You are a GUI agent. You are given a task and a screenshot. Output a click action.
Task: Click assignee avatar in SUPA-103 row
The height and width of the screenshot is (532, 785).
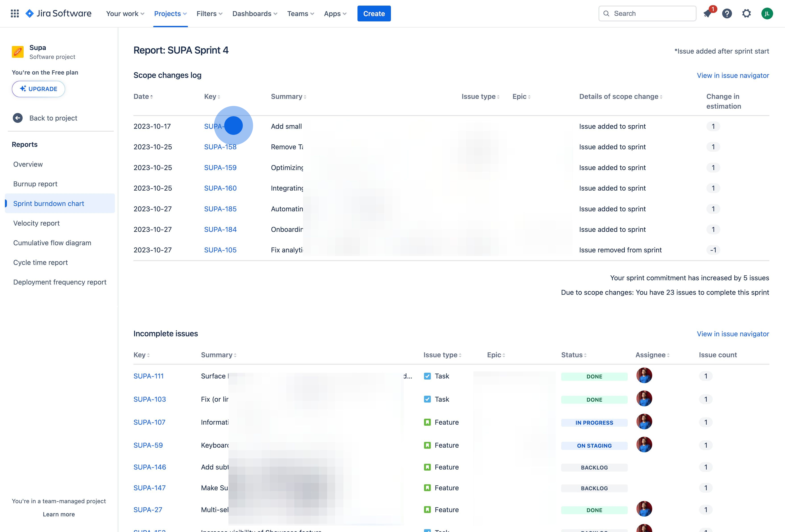click(x=644, y=399)
